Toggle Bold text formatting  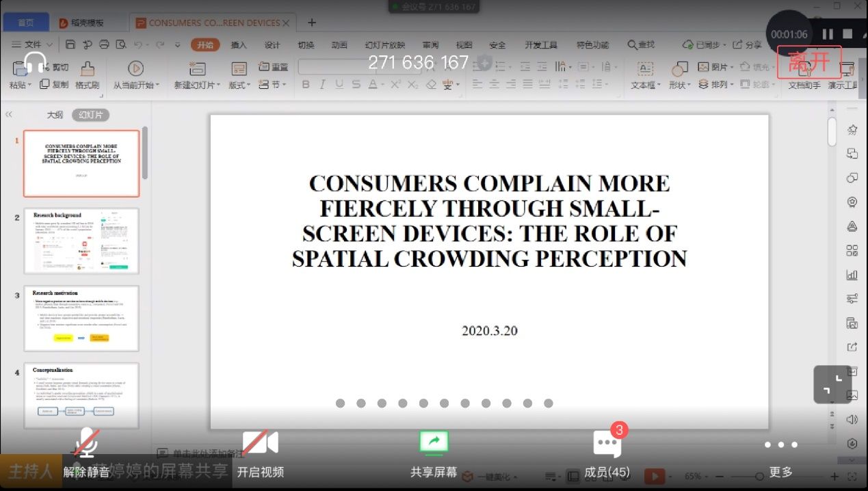point(306,85)
